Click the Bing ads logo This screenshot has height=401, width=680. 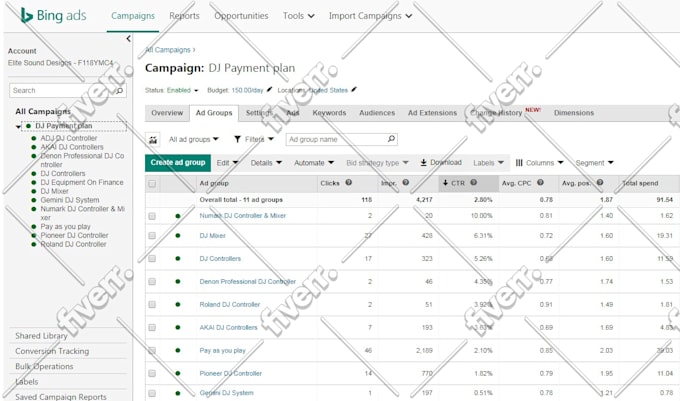[x=53, y=16]
